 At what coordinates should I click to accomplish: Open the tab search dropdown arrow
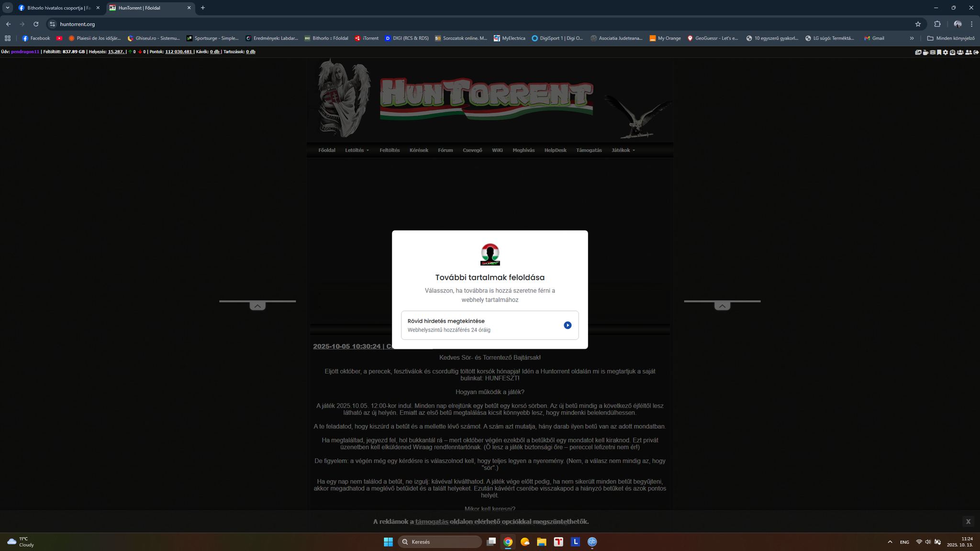8,8
